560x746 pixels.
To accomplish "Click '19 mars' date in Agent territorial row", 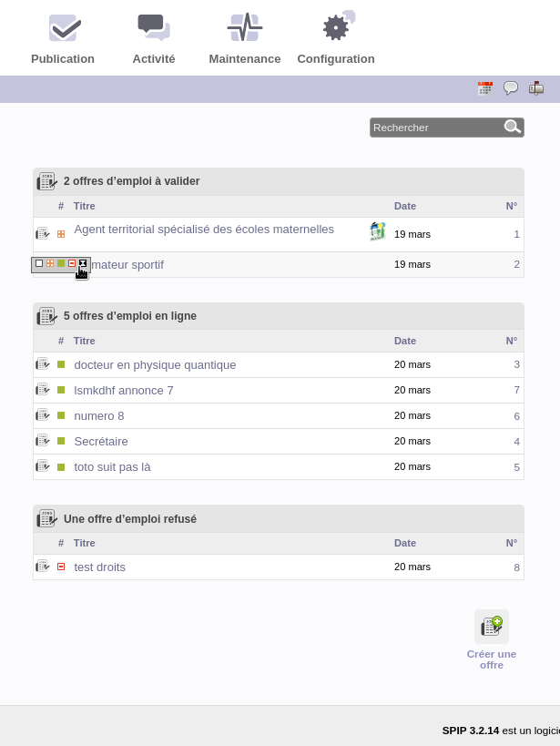I will 412,234.
